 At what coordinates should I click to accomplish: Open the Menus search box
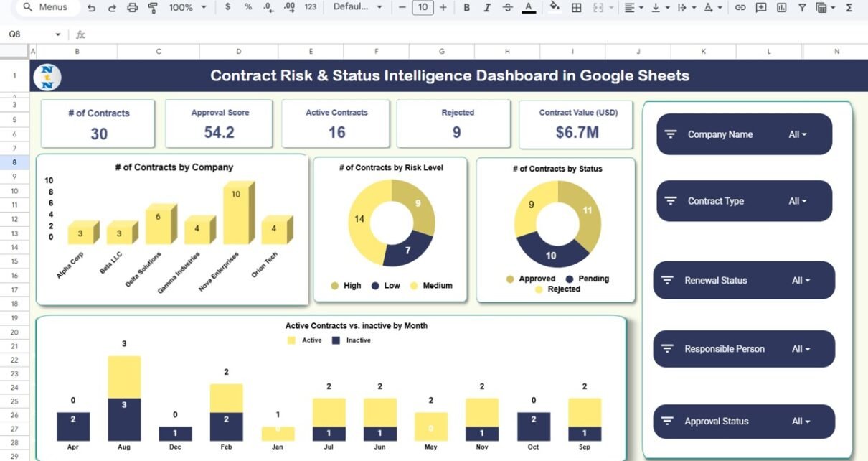coord(44,8)
